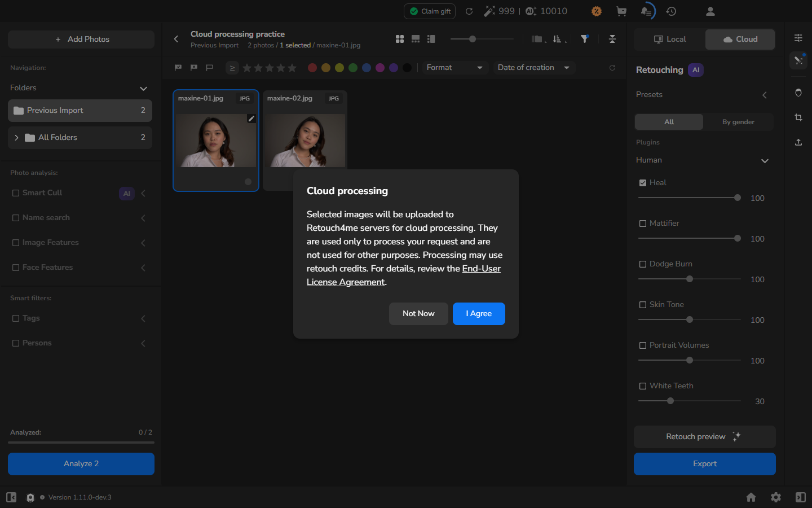
Task: Open the End-User License Agreement link
Action: [x=404, y=275]
